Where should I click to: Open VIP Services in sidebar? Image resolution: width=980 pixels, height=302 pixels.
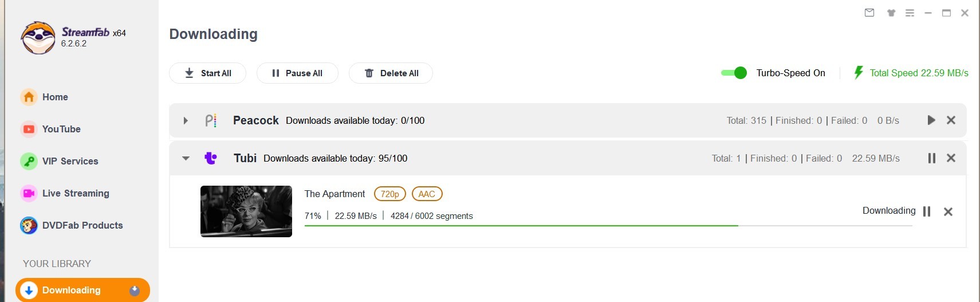coord(70,161)
